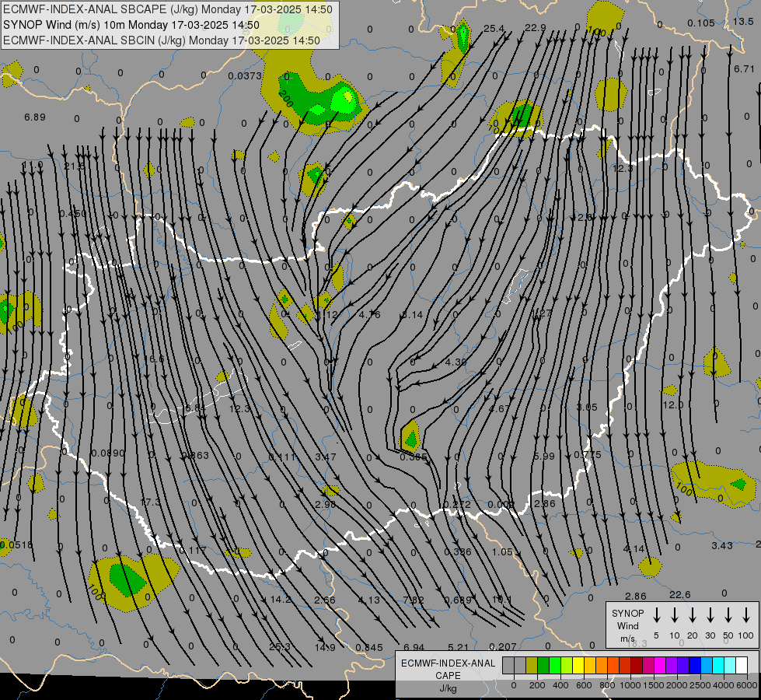The image size is (761, 700).
Task: Click the '0.105' value on the map
Action: 701,23
